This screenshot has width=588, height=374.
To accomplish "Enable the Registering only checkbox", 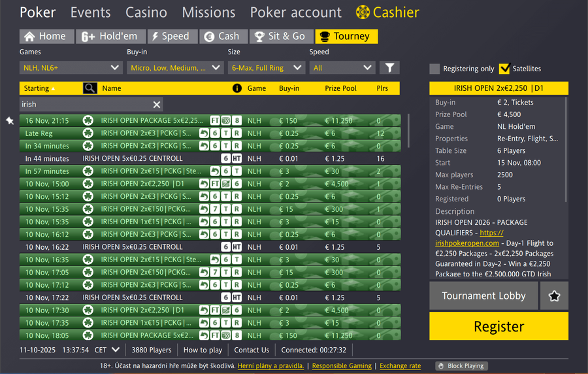I will pyautogui.click(x=434, y=69).
